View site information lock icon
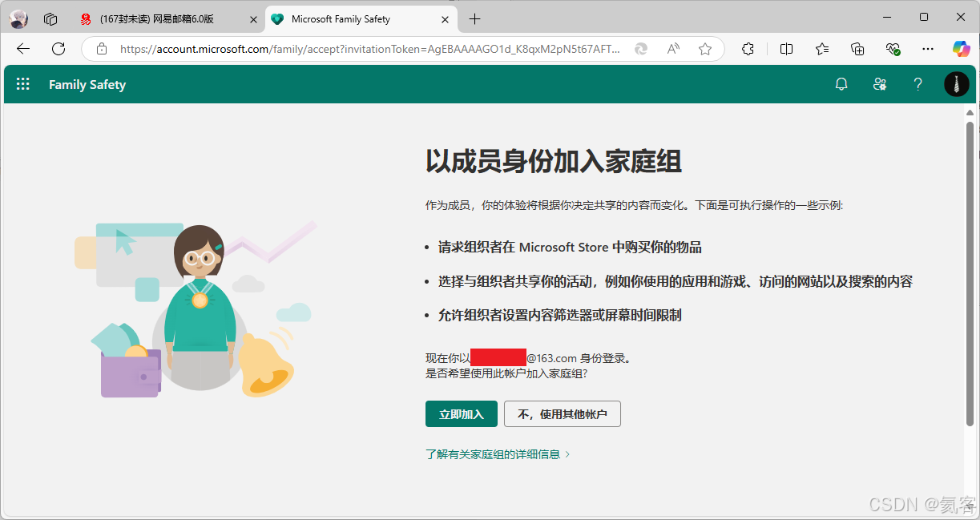 [101, 49]
